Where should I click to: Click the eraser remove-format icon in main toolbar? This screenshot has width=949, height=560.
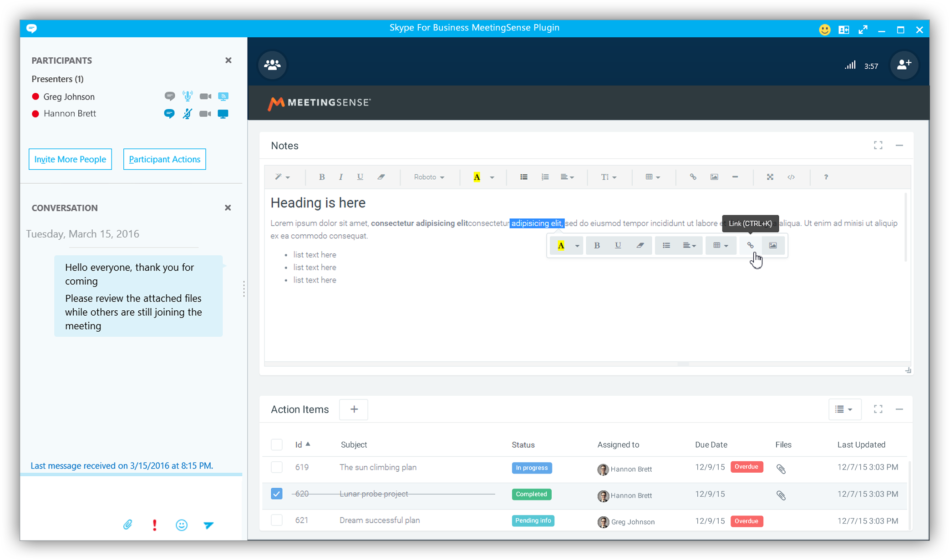381,177
